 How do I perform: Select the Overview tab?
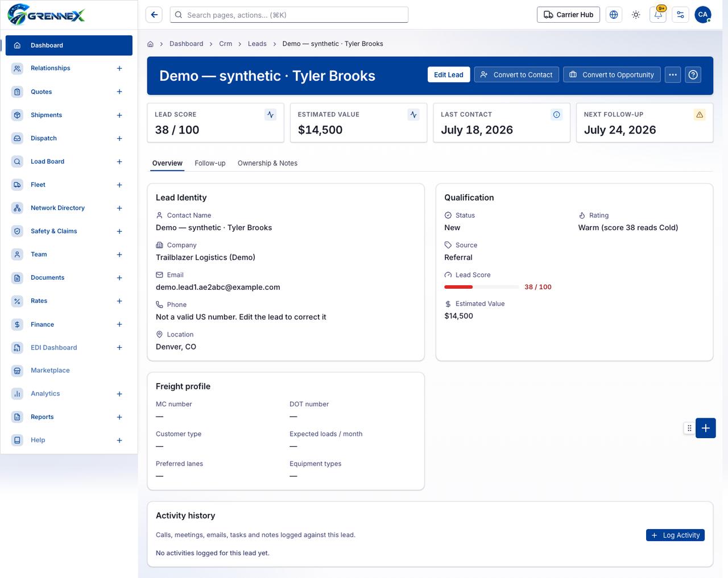pyautogui.click(x=167, y=163)
